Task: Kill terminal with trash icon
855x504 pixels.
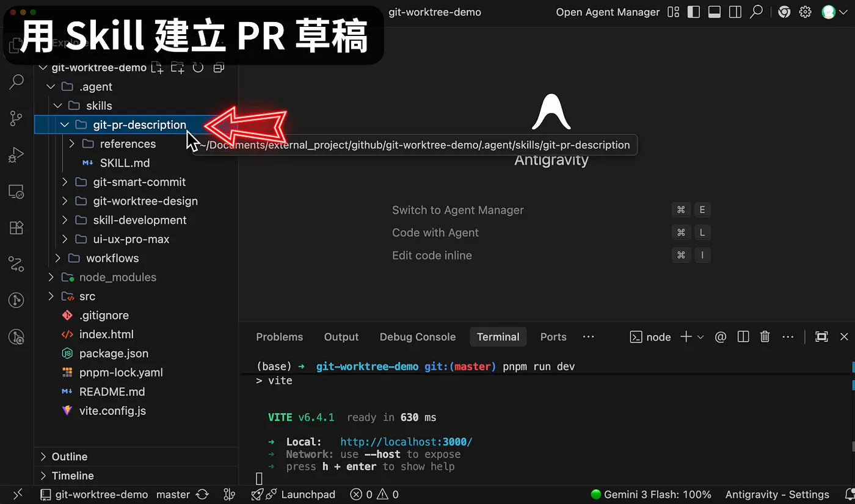Action: pyautogui.click(x=765, y=337)
